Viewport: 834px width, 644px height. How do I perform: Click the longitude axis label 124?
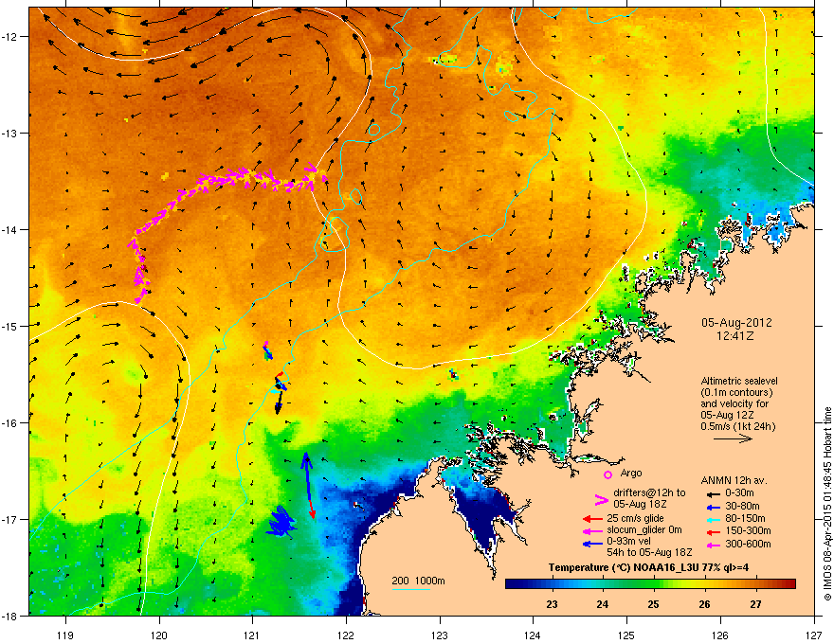[533, 635]
